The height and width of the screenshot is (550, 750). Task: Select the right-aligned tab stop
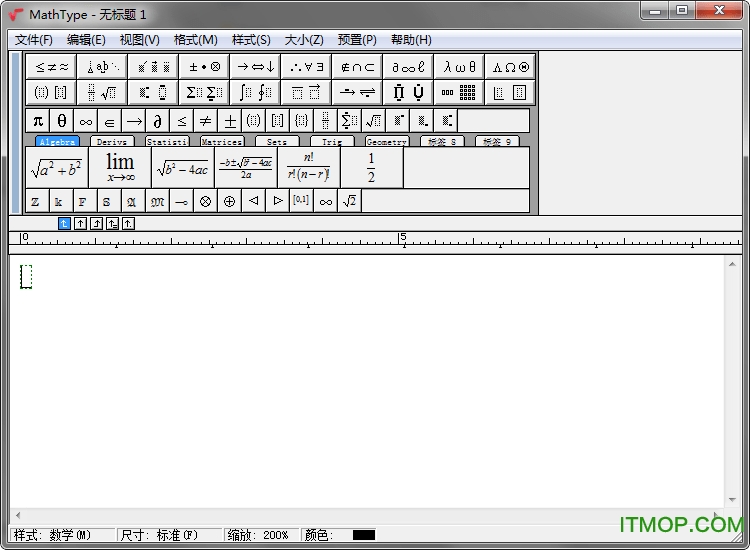point(97,223)
